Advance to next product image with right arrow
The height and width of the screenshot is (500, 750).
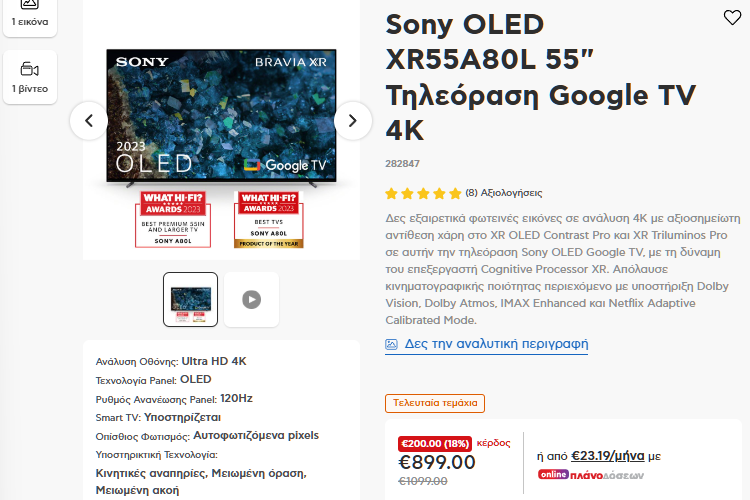[x=352, y=121]
